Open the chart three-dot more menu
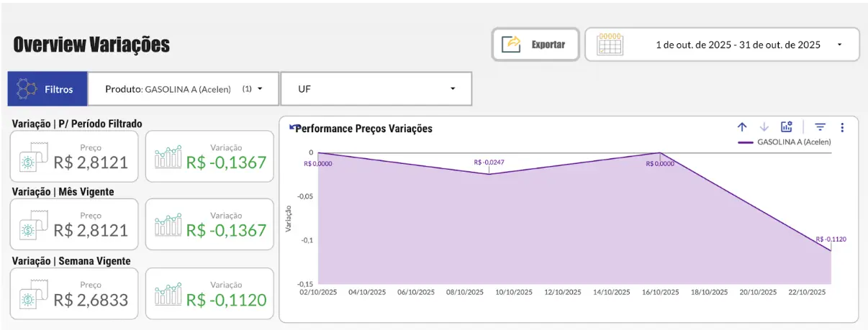This screenshot has width=868, height=330. 841,127
